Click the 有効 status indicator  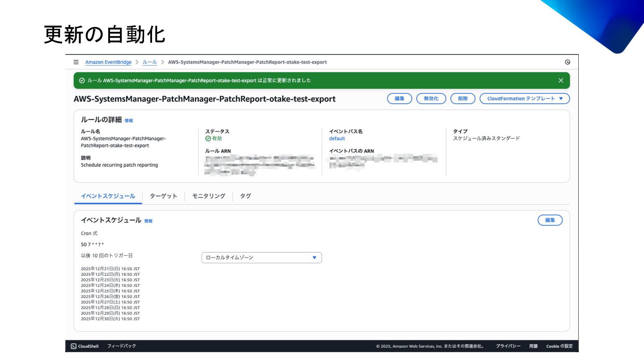213,139
